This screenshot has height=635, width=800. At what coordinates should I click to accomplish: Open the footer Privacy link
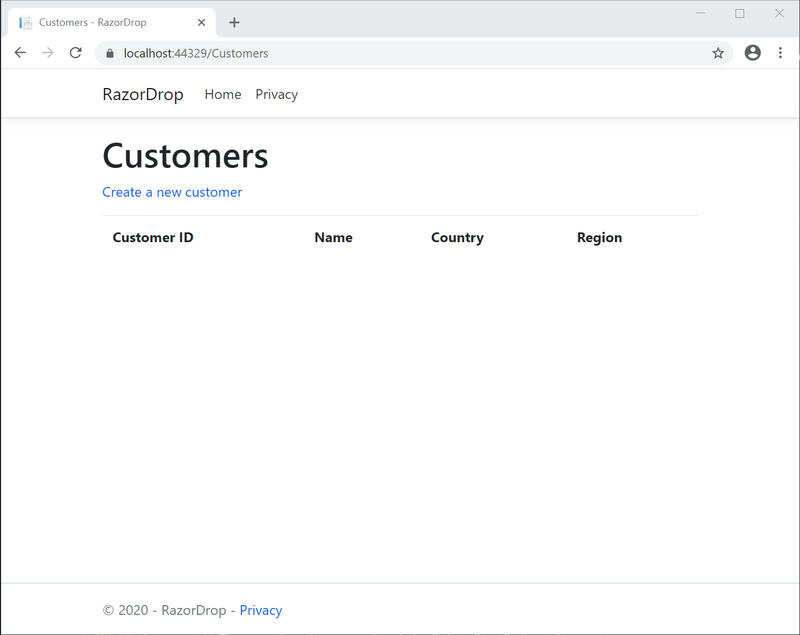(261, 610)
